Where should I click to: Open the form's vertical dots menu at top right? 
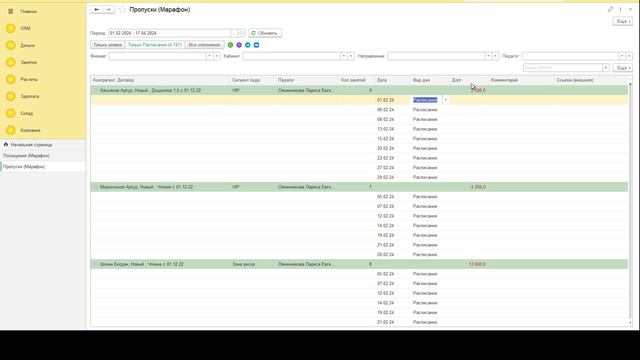(620, 9)
